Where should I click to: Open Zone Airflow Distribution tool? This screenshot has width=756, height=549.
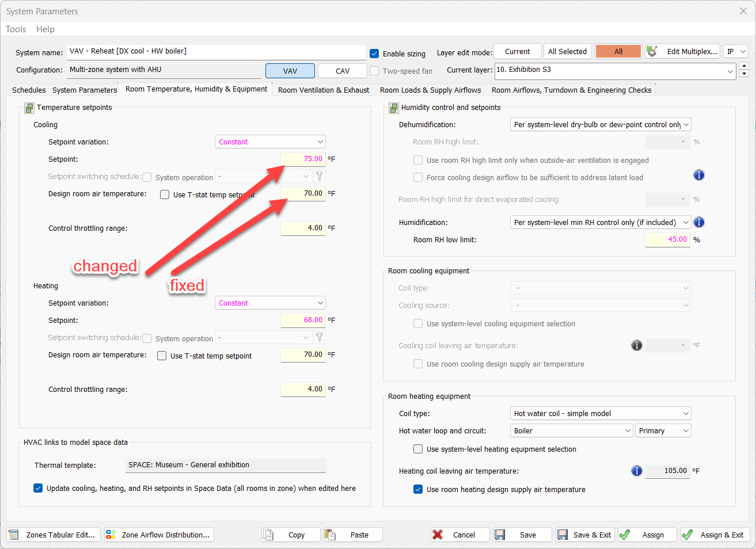[x=159, y=535]
